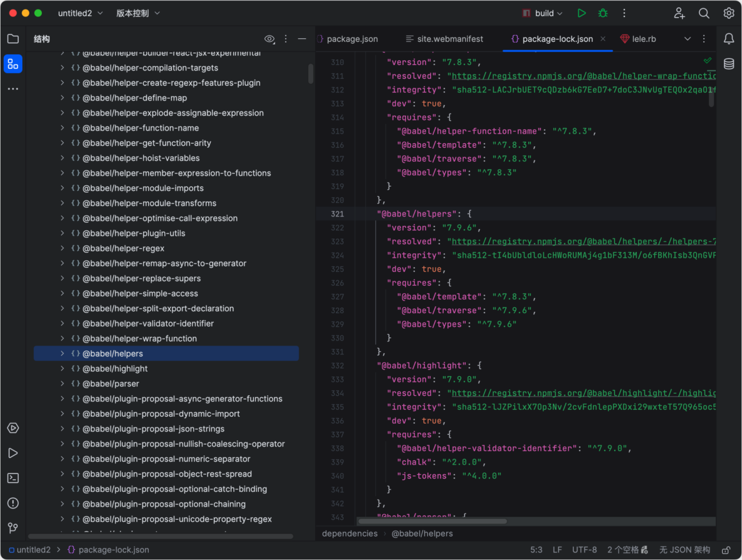Viewport: 742px width, 560px height.
Task: Open the Database tool window
Action: click(729, 64)
